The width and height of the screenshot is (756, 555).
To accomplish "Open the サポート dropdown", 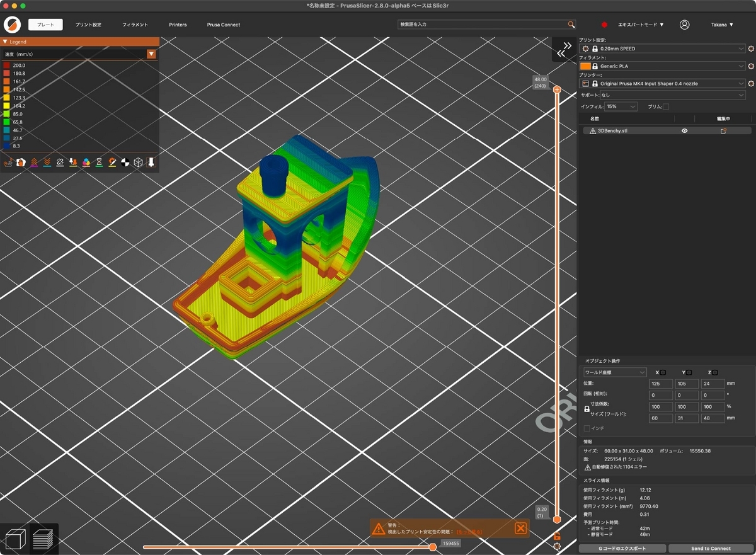I will (672, 95).
